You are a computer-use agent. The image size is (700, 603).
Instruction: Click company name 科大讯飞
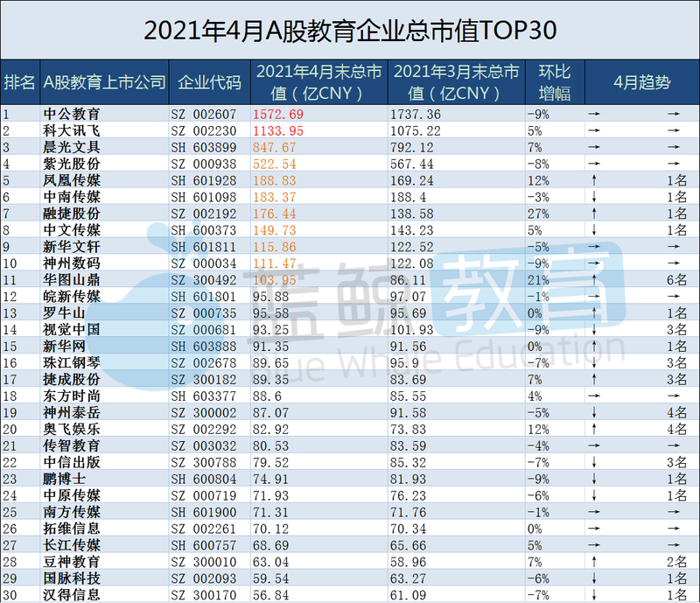coord(72,130)
